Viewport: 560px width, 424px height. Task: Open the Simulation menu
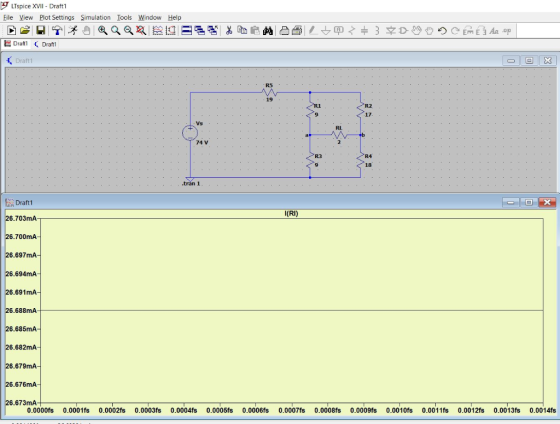tap(95, 17)
